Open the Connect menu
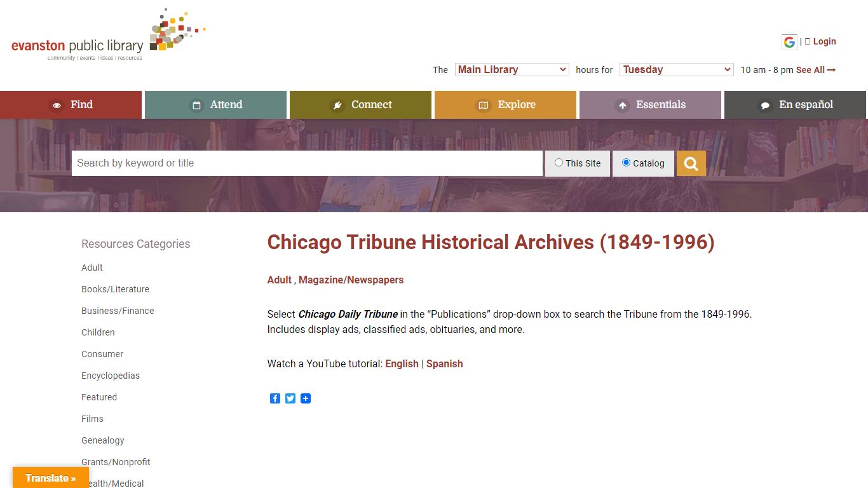The width and height of the screenshot is (868, 488). click(360, 105)
